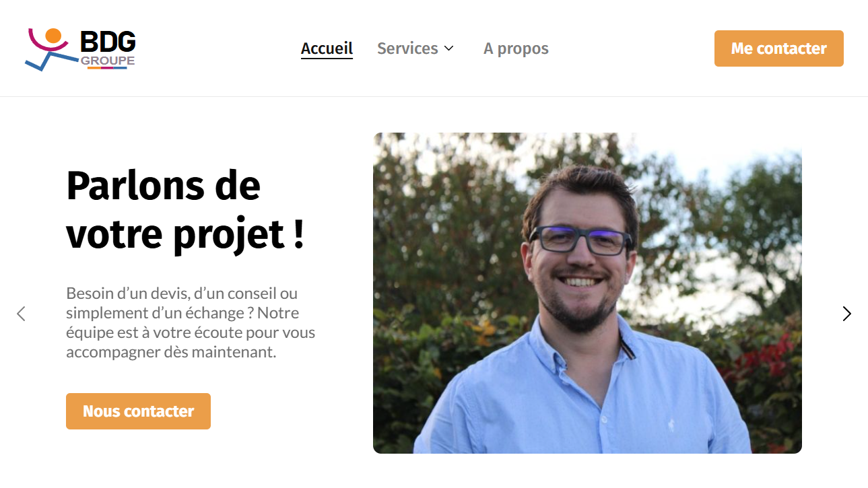Click the BDG Groupe logo
868x488 pixels.
tap(80, 48)
